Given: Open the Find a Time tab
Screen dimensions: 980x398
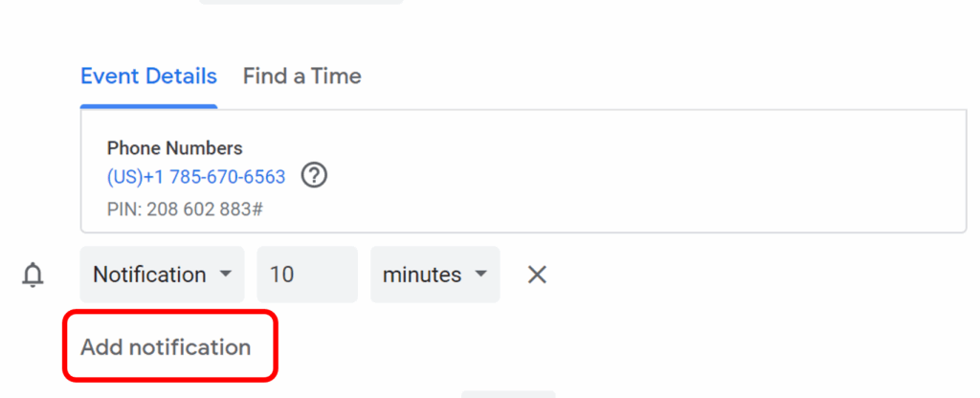Looking at the screenshot, I should (x=301, y=77).
